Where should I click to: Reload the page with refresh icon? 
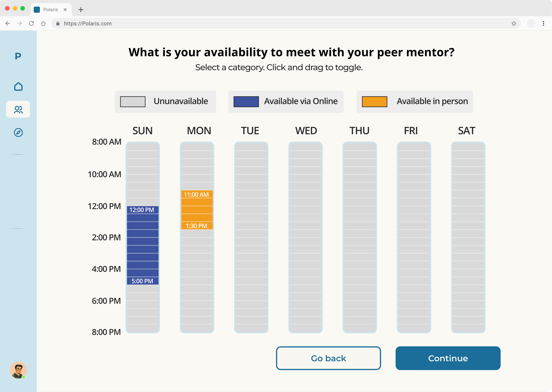pos(31,23)
